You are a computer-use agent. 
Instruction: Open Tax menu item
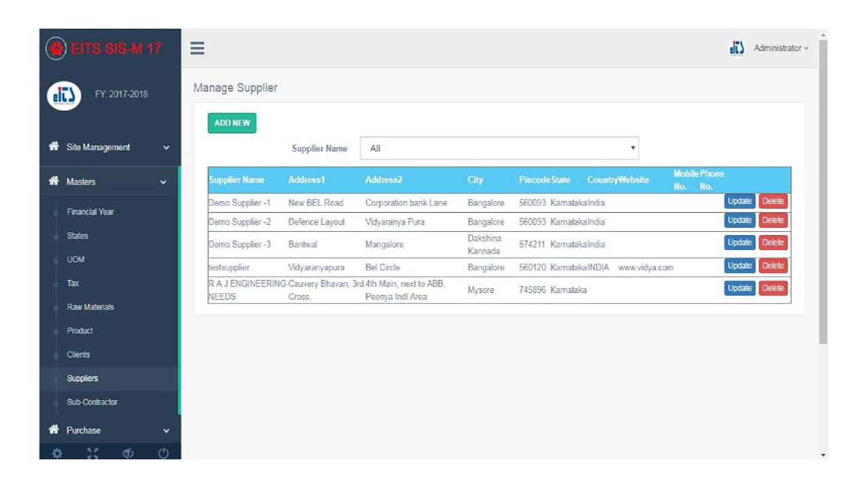[x=73, y=283]
